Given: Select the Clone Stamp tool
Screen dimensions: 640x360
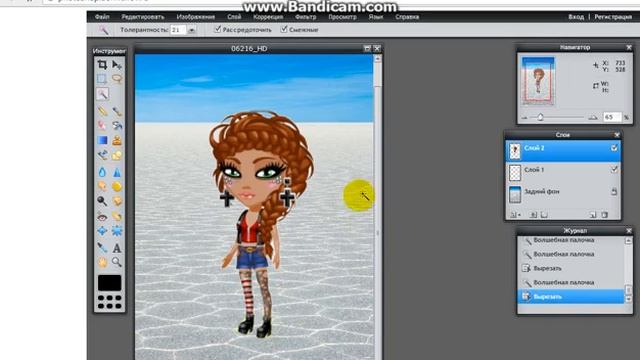Looking at the screenshot, I should [117, 140].
